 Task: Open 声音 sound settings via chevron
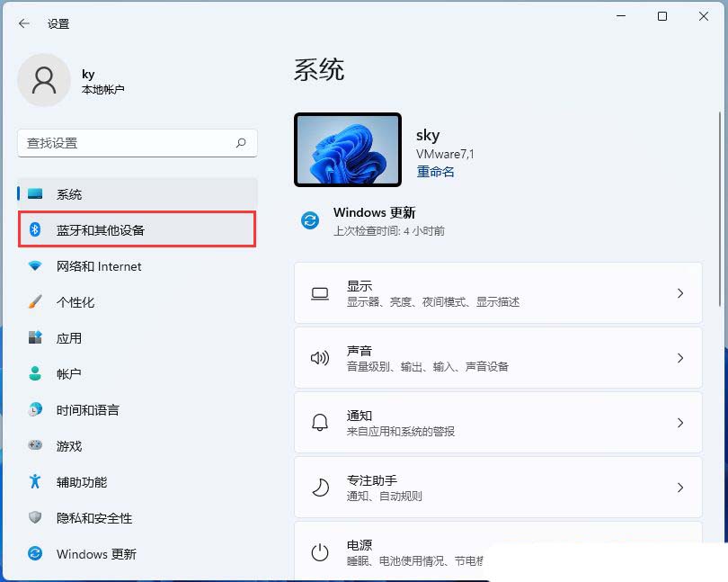click(x=680, y=358)
